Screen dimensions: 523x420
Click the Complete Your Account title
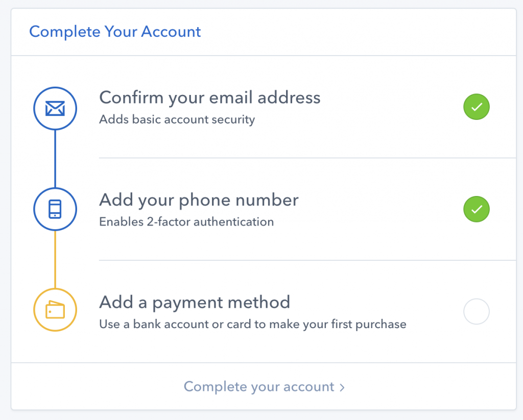pyautogui.click(x=115, y=32)
